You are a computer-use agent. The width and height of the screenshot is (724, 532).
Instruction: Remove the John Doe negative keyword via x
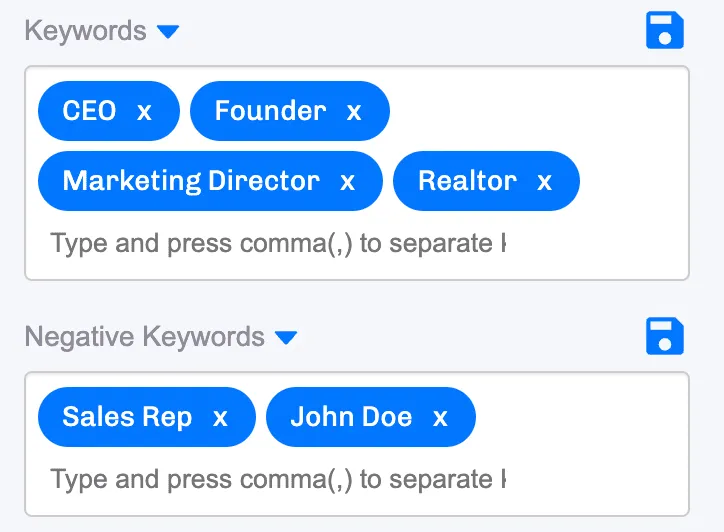click(x=440, y=417)
